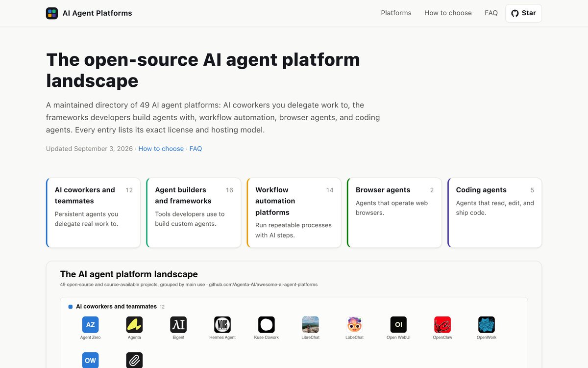Click the main page heading
This screenshot has height=368, width=588.
point(203,70)
